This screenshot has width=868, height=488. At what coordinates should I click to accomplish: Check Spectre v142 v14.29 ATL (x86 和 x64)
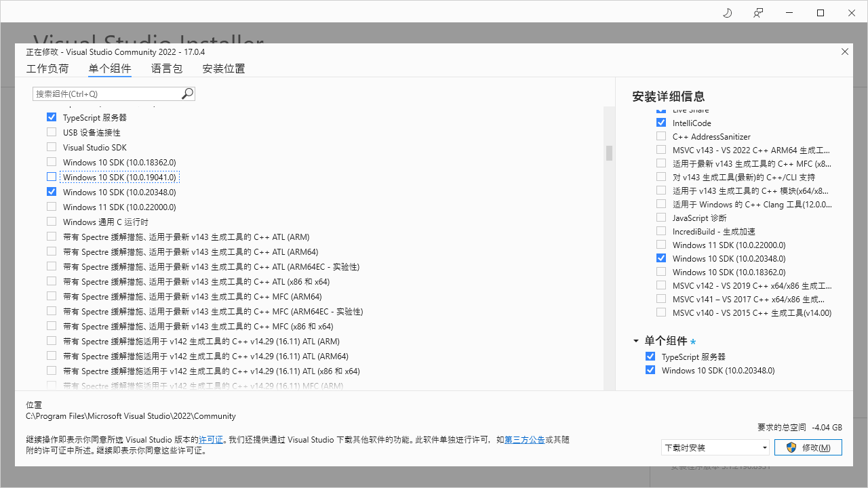[52, 371]
